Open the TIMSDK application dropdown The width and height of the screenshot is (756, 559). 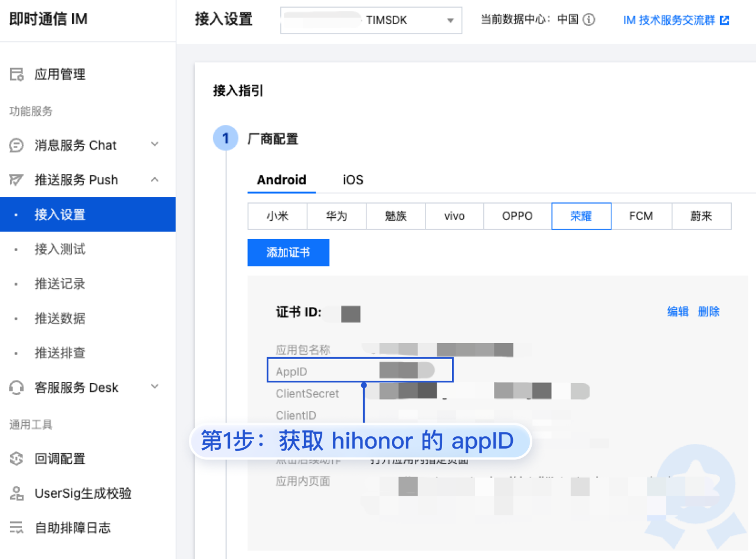pos(371,21)
